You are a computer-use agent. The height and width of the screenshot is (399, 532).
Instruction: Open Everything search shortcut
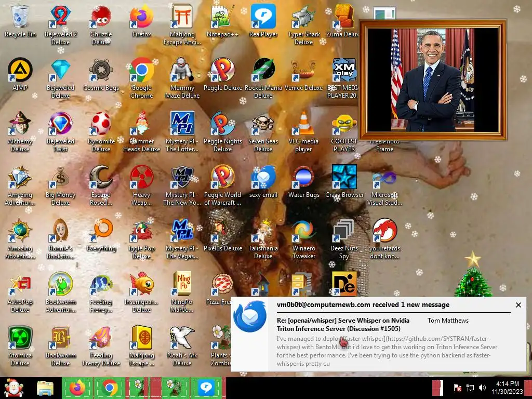pos(101,235)
